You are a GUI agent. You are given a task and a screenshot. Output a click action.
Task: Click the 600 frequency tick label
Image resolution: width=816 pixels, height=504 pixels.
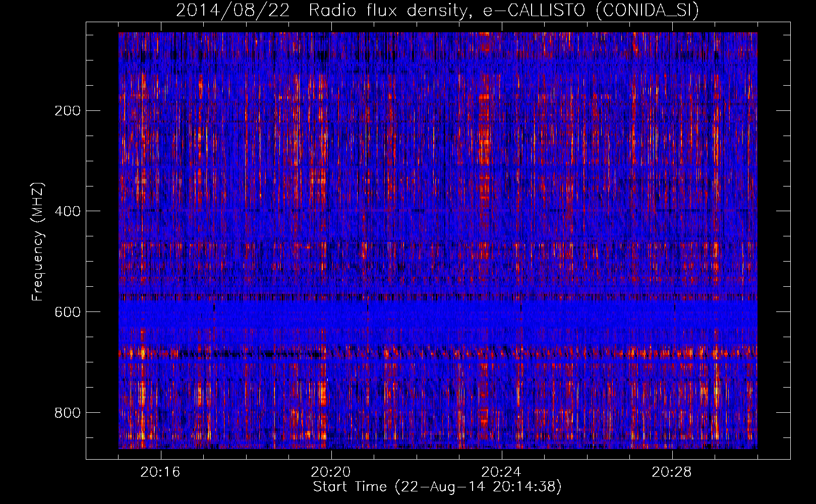coord(67,312)
